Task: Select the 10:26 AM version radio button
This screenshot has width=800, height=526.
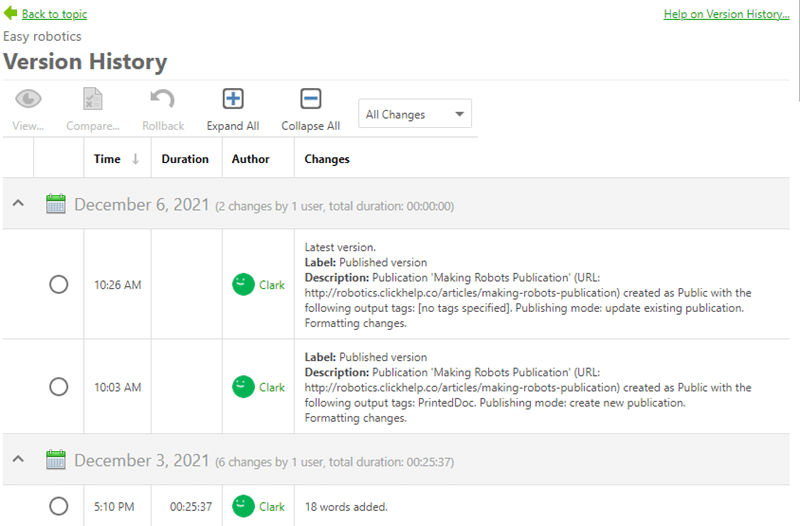Action: [59, 284]
